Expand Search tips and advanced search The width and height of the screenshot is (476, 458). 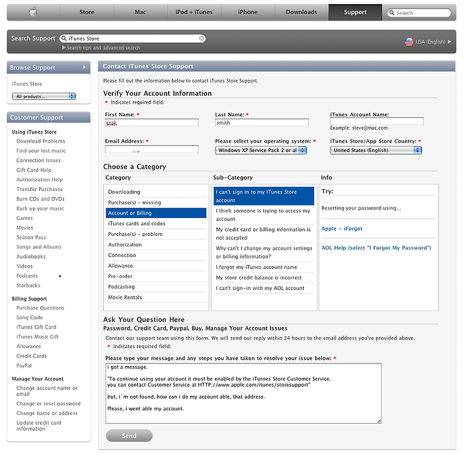point(101,48)
